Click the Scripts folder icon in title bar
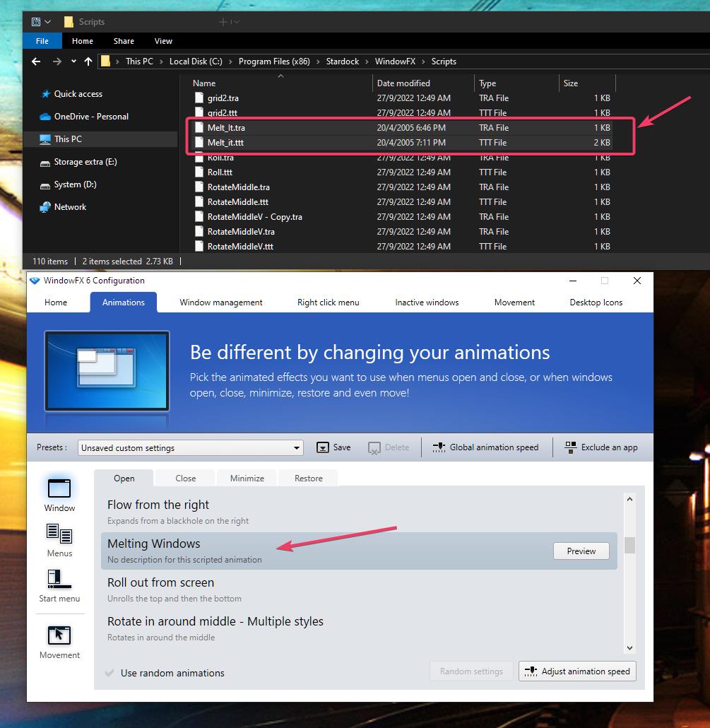 [x=69, y=21]
